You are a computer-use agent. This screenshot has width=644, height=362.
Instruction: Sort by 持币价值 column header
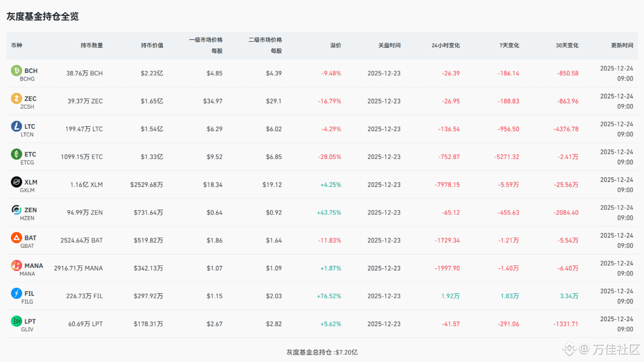point(152,45)
